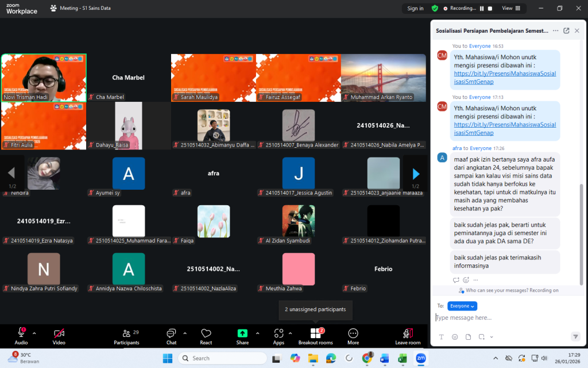This screenshot has height=368, width=588.
Task: Expand the audio options chevron
Action: [x=34, y=333]
